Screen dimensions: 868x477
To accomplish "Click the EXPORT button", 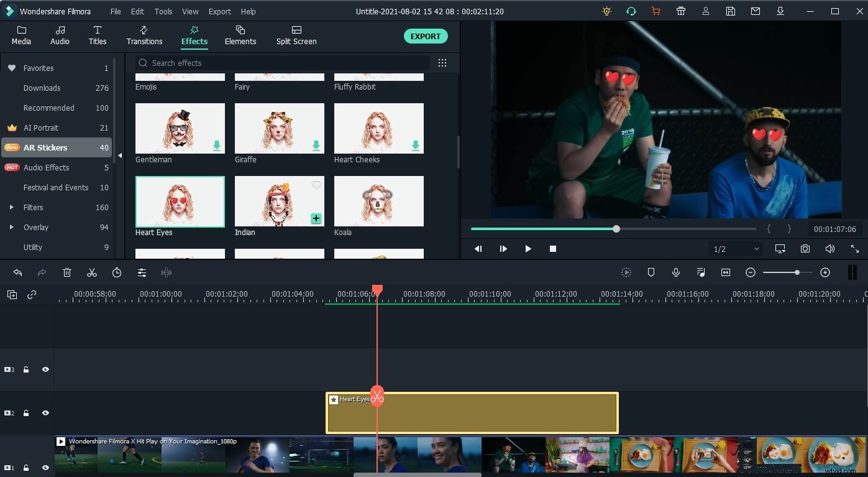I will click(x=426, y=36).
